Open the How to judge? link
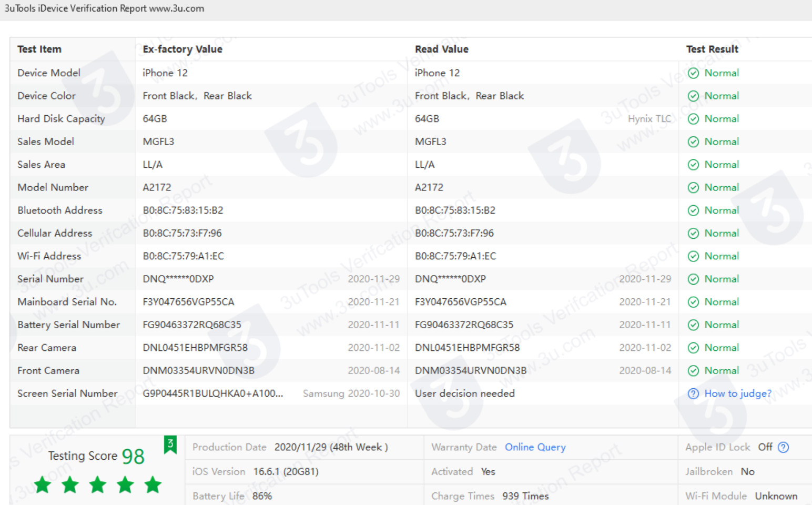Viewport: 812px width, 505px height. tap(737, 393)
